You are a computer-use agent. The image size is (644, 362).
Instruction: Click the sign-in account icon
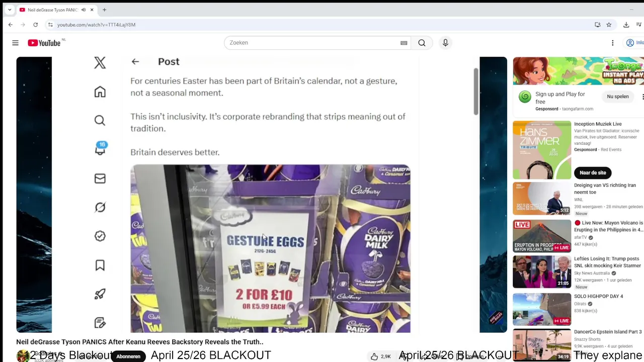[x=630, y=43]
